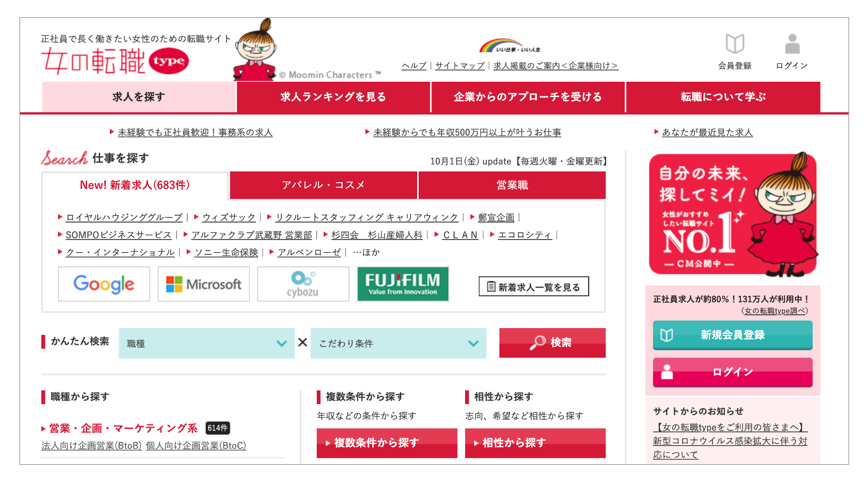Click the teal 新規会員登録 button
This screenshot has height=480, width=868.
pos(732,335)
